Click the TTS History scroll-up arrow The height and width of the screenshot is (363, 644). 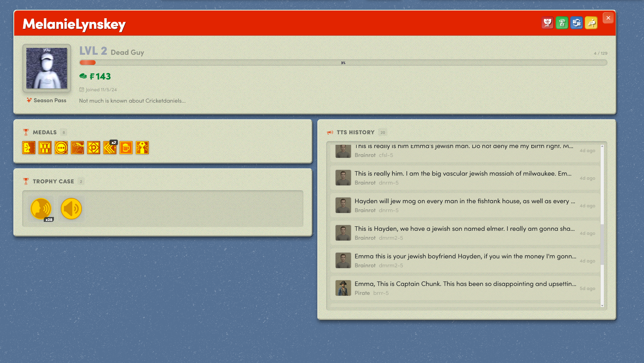pyautogui.click(x=602, y=146)
